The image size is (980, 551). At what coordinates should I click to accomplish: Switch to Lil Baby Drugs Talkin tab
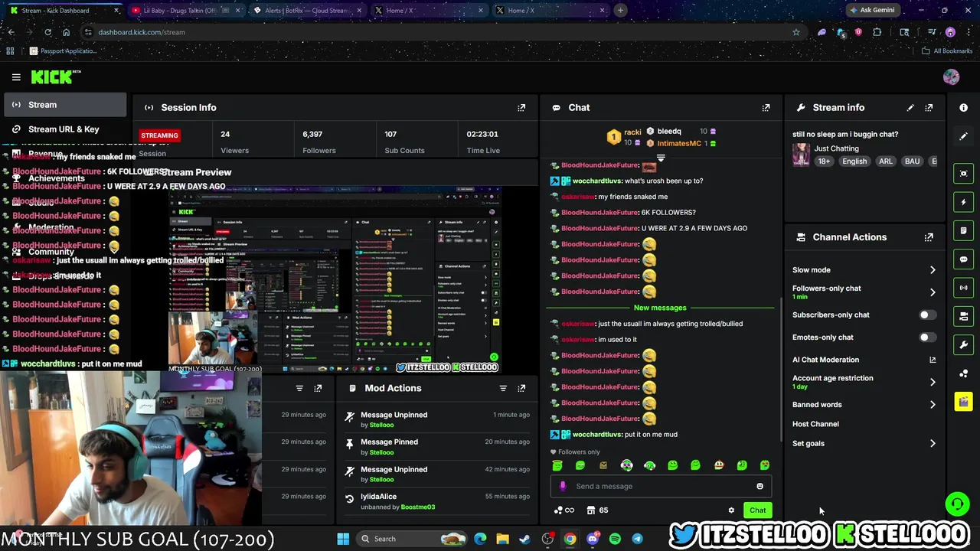click(184, 11)
